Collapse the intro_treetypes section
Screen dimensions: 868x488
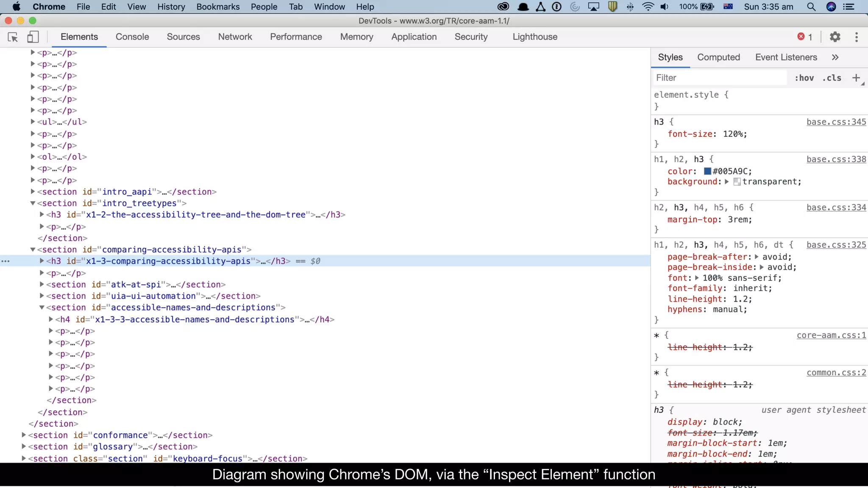pyautogui.click(x=33, y=203)
